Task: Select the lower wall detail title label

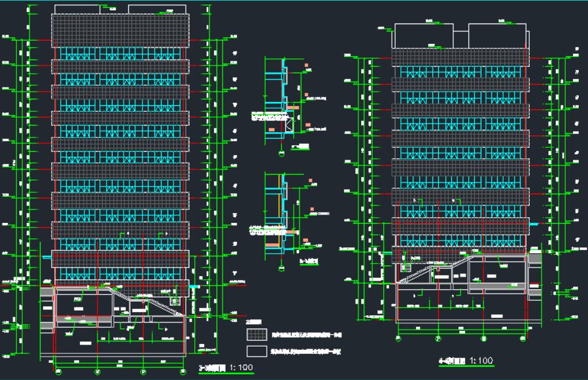Action: pos(309,260)
